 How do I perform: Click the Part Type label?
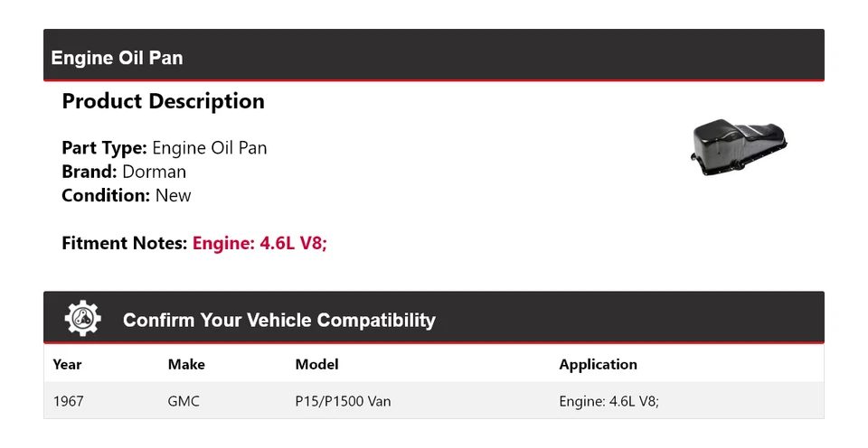104,148
